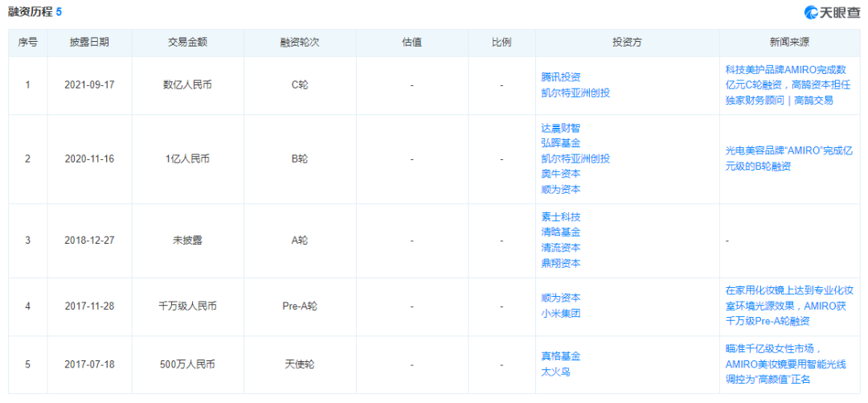Open investor link 奥牛资本
The image size is (868, 403).
(x=560, y=174)
